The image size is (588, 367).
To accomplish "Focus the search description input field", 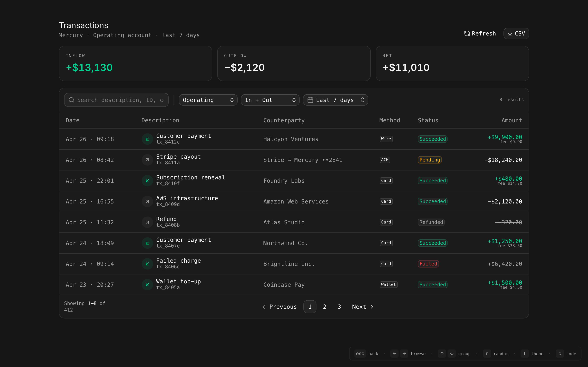I will [x=120, y=100].
